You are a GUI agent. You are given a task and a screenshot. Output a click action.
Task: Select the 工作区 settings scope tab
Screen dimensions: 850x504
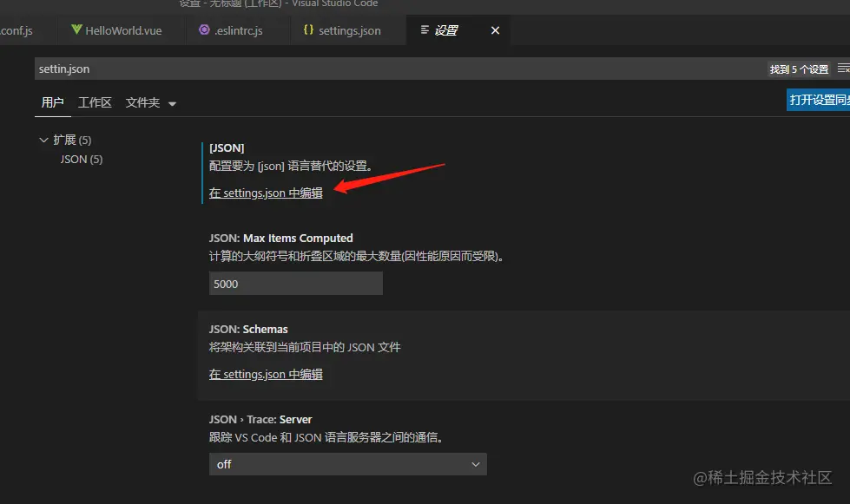click(x=95, y=102)
